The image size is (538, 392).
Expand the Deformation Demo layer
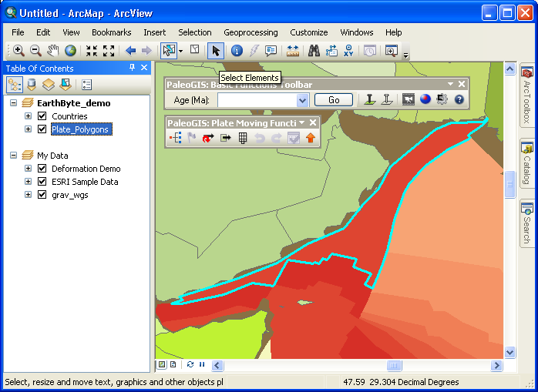pyautogui.click(x=29, y=169)
